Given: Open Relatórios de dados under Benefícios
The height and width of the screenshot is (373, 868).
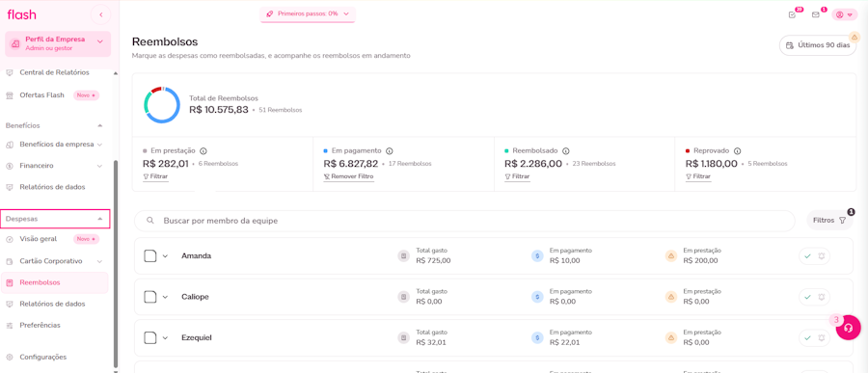Looking at the screenshot, I should coord(54,187).
